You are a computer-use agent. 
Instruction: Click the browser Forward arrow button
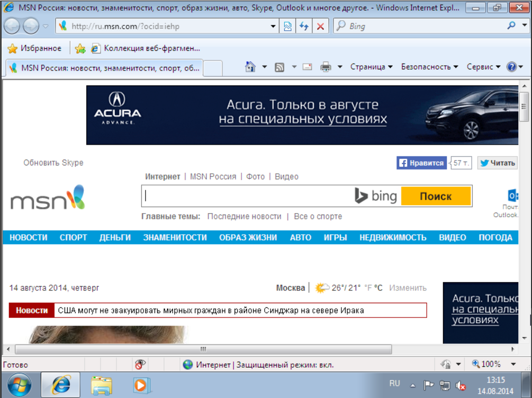(x=31, y=26)
